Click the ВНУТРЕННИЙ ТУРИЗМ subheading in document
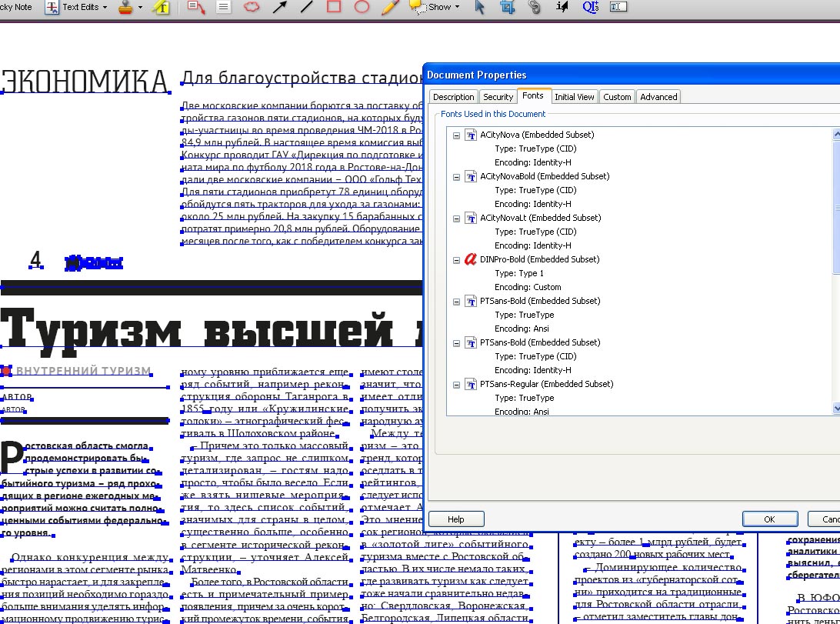The width and height of the screenshot is (840, 624). pos(84,371)
